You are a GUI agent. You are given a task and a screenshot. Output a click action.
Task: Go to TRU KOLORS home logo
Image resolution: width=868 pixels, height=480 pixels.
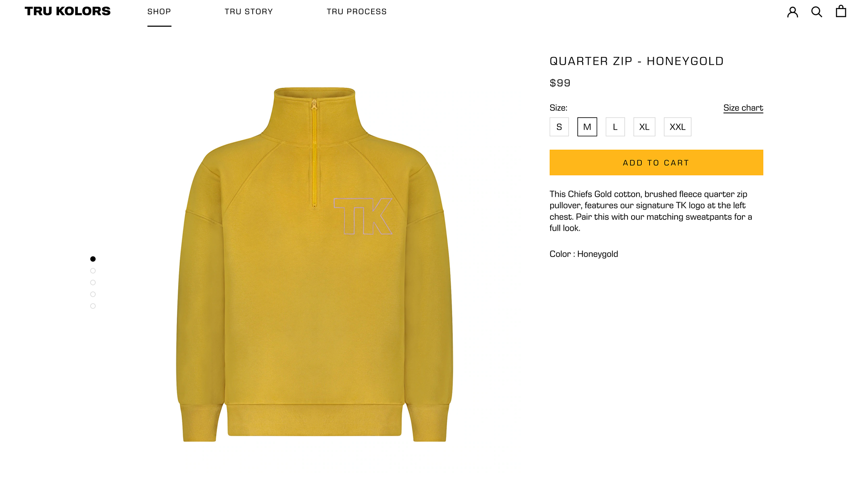[x=67, y=11]
